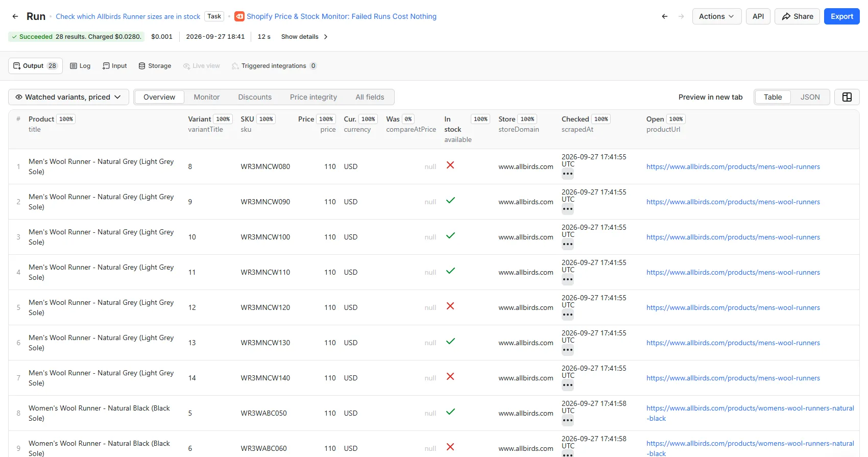Viewport: 868px width, 457px height.
Task: Click green in-stock check for WR3MNCW090
Action: [450, 200]
